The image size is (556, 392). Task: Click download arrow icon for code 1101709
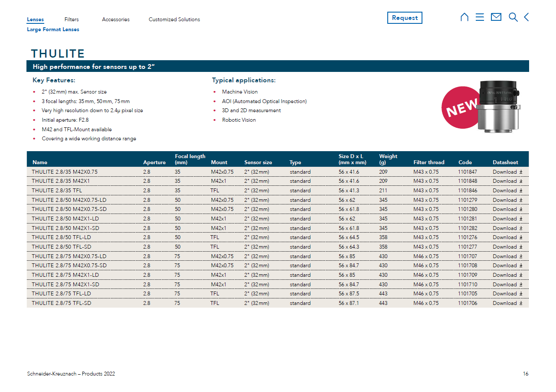pos(521,275)
